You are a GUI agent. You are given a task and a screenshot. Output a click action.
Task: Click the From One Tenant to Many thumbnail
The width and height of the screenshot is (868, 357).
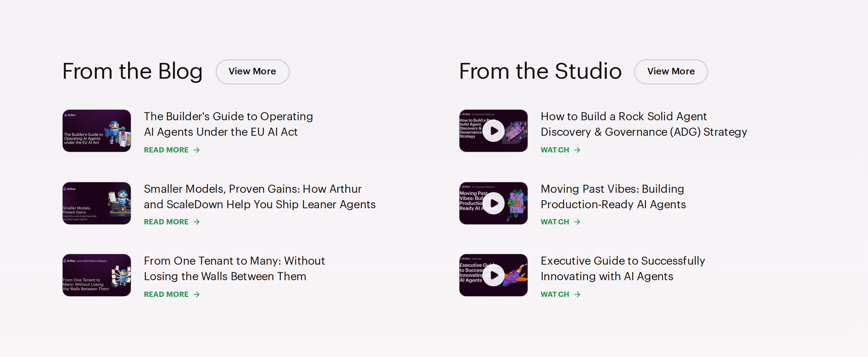[x=97, y=275]
